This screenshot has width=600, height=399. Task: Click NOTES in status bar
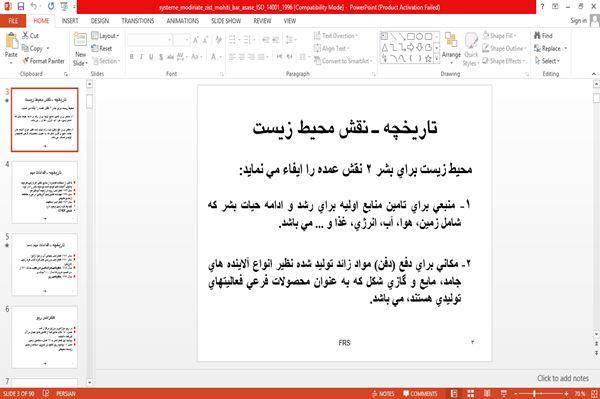[x=383, y=394]
